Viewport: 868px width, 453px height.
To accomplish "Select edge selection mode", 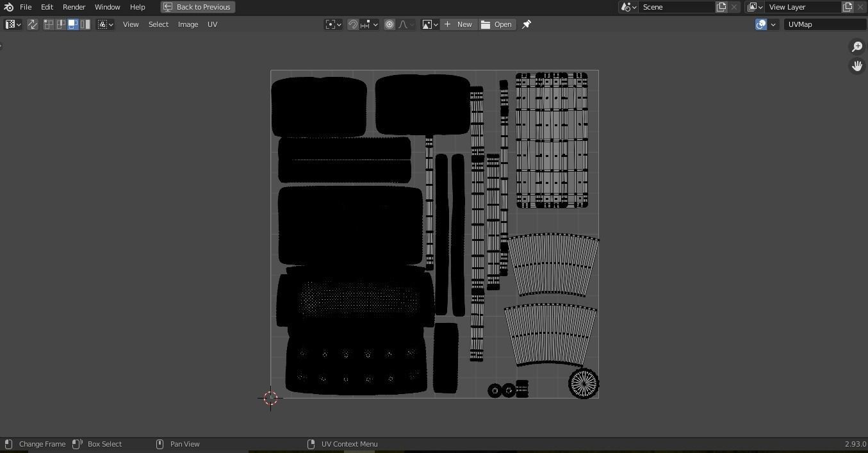I will point(61,24).
